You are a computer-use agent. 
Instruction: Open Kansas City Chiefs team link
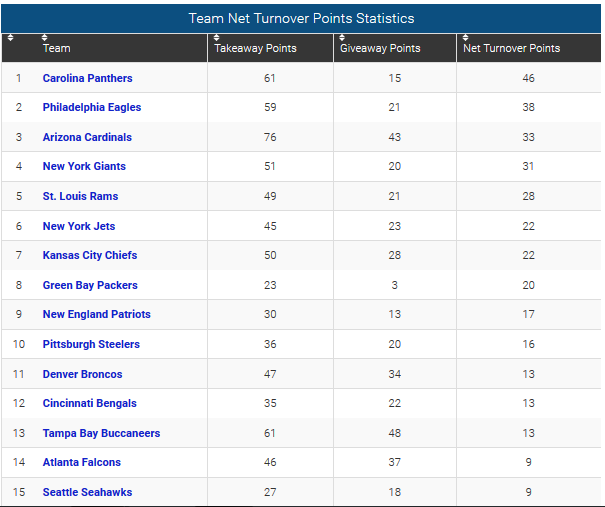(90, 255)
